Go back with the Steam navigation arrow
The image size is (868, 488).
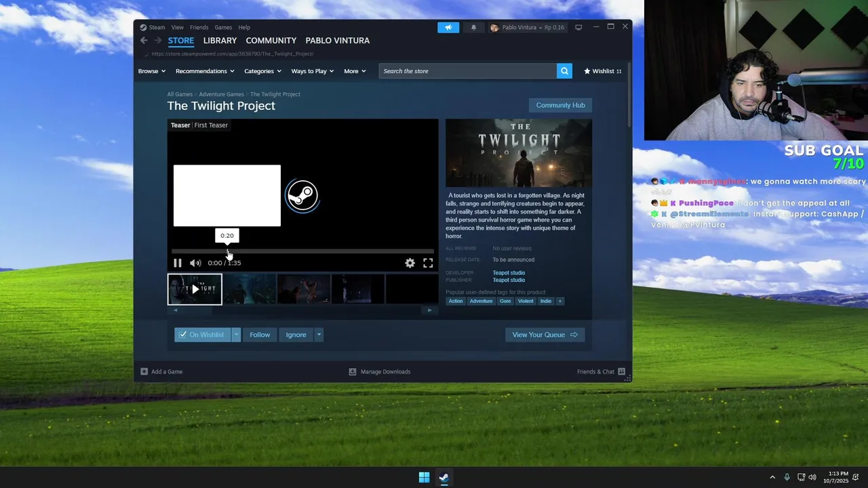[144, 41]
